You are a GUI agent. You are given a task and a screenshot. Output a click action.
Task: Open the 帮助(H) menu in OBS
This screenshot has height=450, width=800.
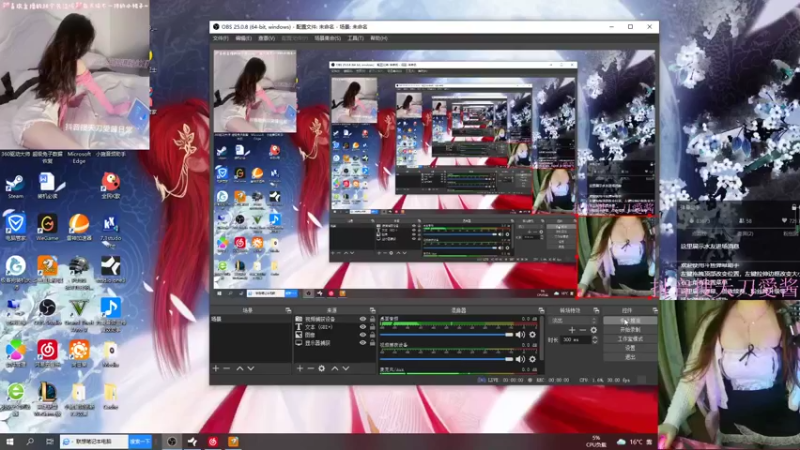tap(379, 38)
